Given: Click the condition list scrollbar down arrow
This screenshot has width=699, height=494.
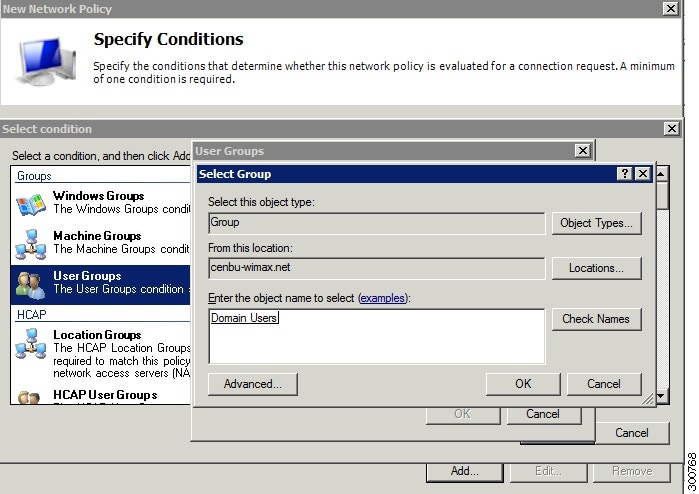Looking at the screenshot, I should point(662,395).
